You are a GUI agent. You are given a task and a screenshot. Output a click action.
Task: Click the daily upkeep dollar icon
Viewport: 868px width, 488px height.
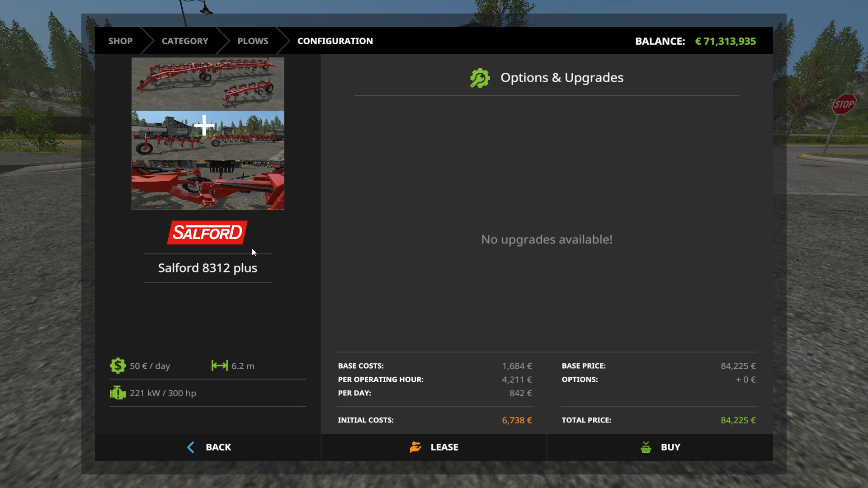point(118,366)
